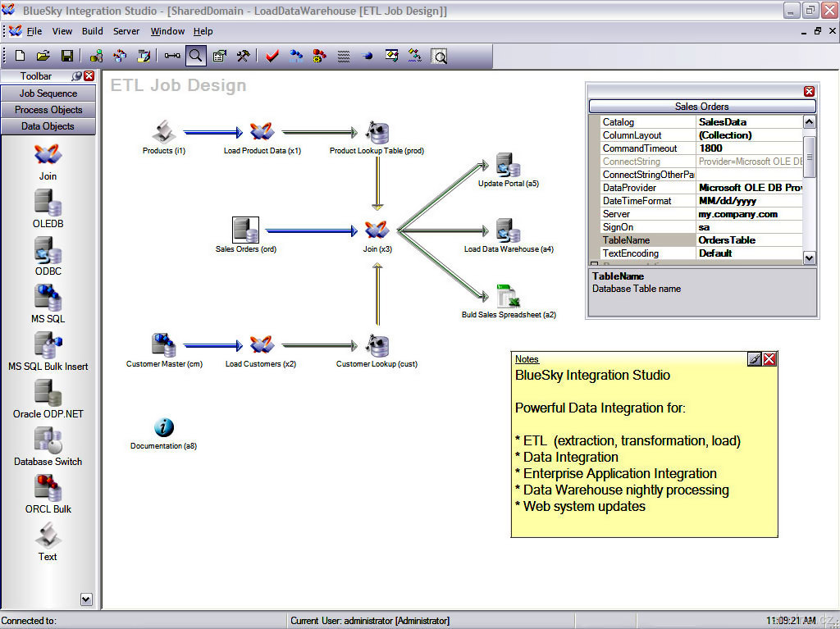
Task: Select the Update Portal (a5) node
Action: (508, 170)
